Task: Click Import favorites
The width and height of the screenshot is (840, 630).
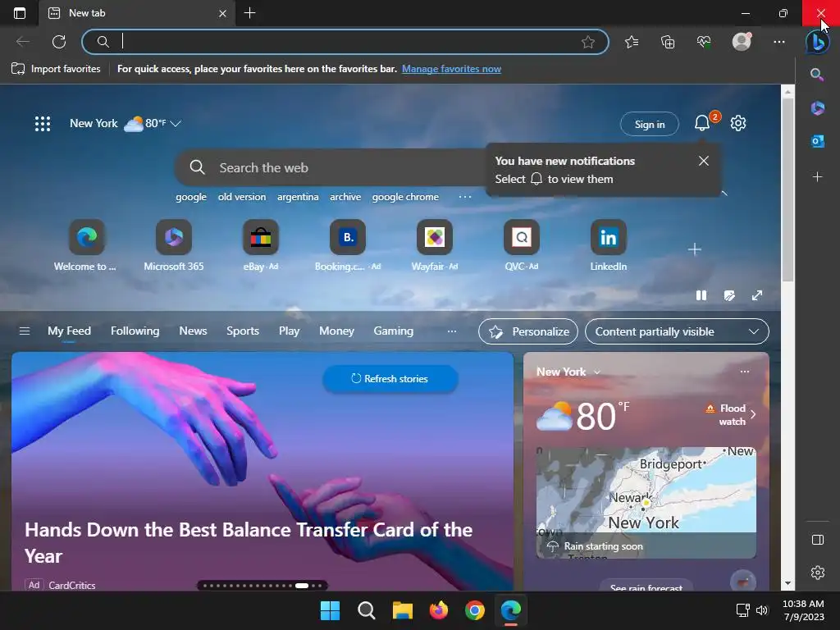Action: [x=57, y=69]
